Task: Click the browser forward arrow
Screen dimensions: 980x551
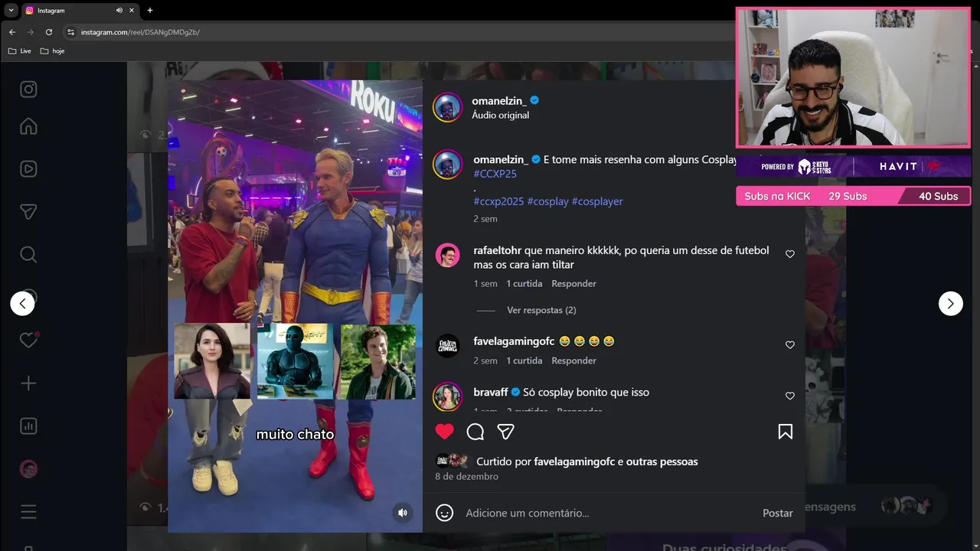Action: coord(31,32)
